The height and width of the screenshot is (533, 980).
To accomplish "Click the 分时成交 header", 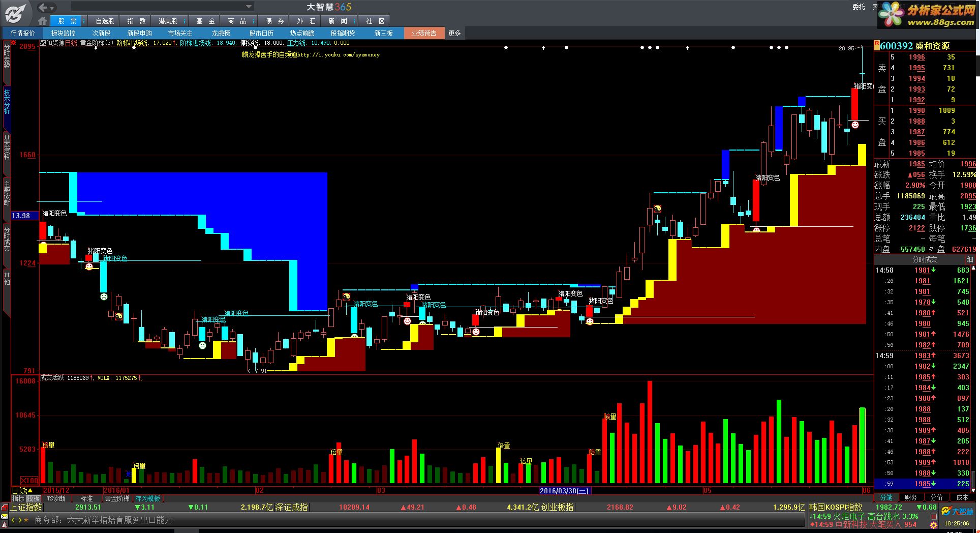I will (925, 260).
